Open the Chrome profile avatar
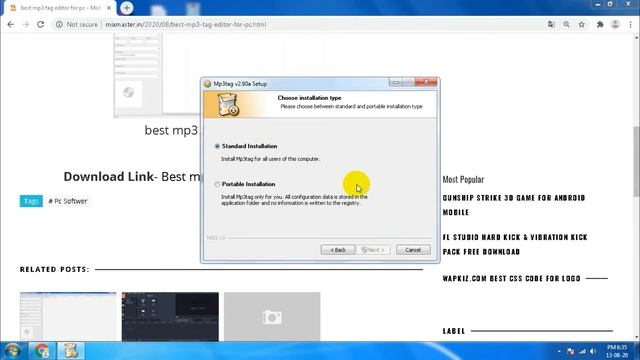The width and height of the screenshot is (640, 360). tap(615, 24)
